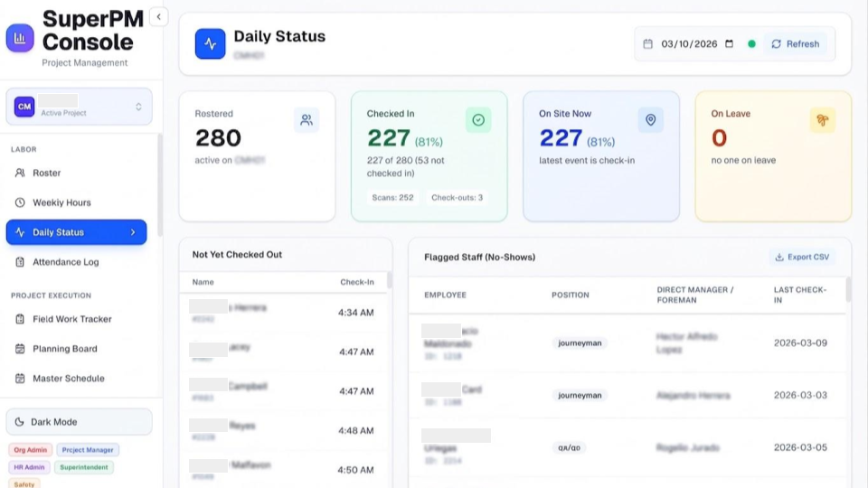Click the qa/qo position tag

point(569,447)
